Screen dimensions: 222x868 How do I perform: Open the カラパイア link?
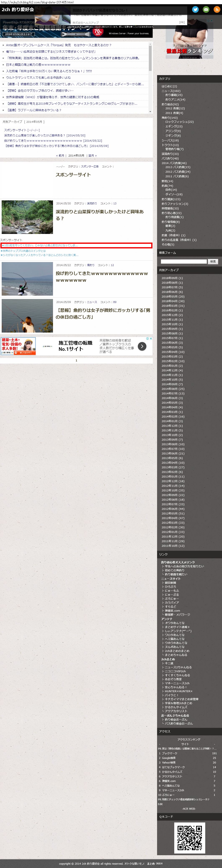pyautogui.click(x=172, y=602)
